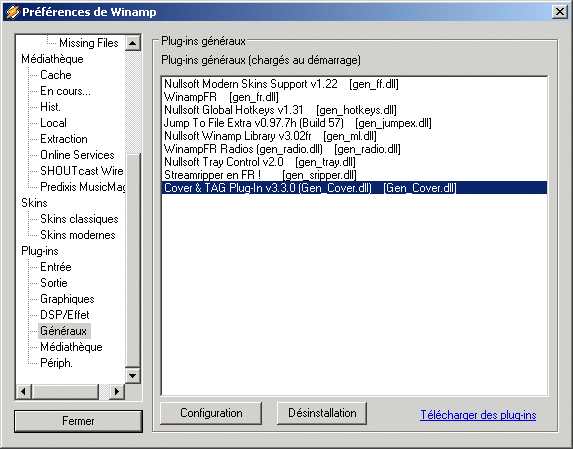
Task: Select Jump To File Extra plug-in
Action: tap(354, 123)
